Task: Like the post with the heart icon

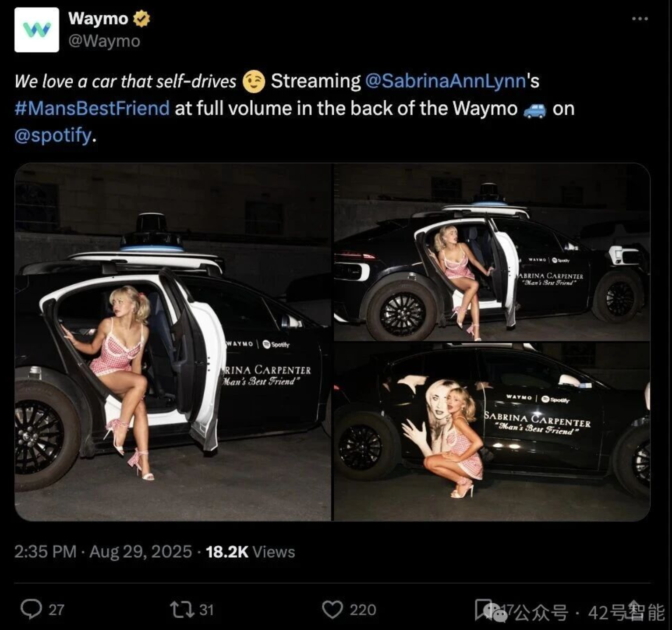Action: point(332,609)
